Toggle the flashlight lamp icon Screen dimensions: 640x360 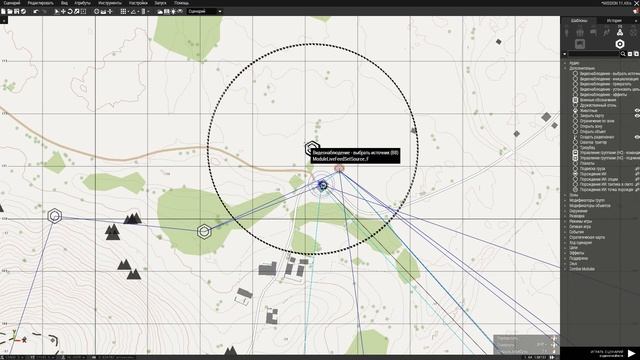coord(173,11)
